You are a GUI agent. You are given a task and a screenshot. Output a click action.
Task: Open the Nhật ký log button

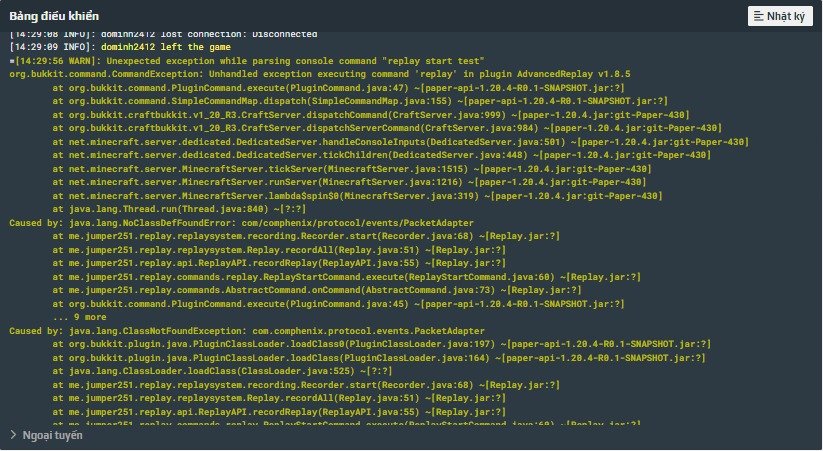(x=780, y=16)
